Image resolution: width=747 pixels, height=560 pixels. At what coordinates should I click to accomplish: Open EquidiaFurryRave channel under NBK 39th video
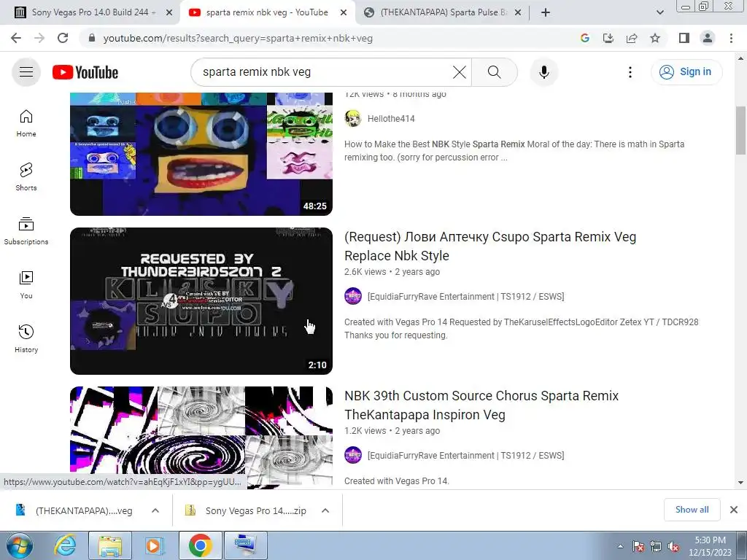(465, 456)
